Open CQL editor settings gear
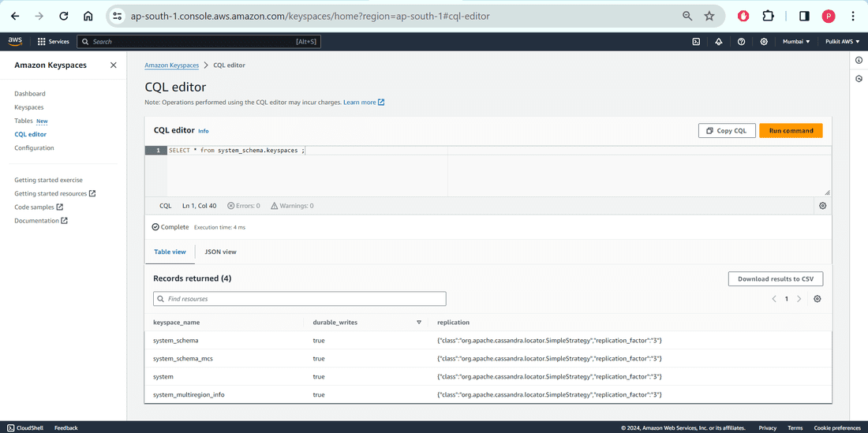 pyautogui.click(x=822, y=206)
